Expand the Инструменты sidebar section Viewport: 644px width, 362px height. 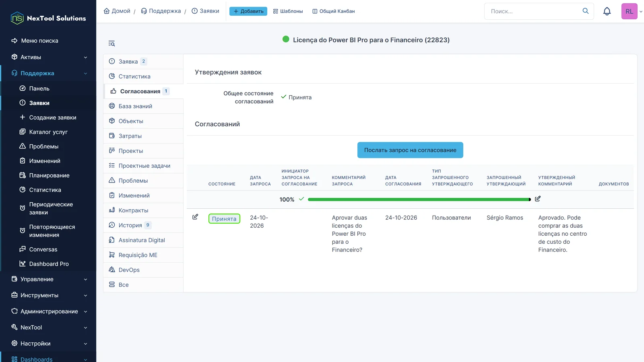(48, 295)
